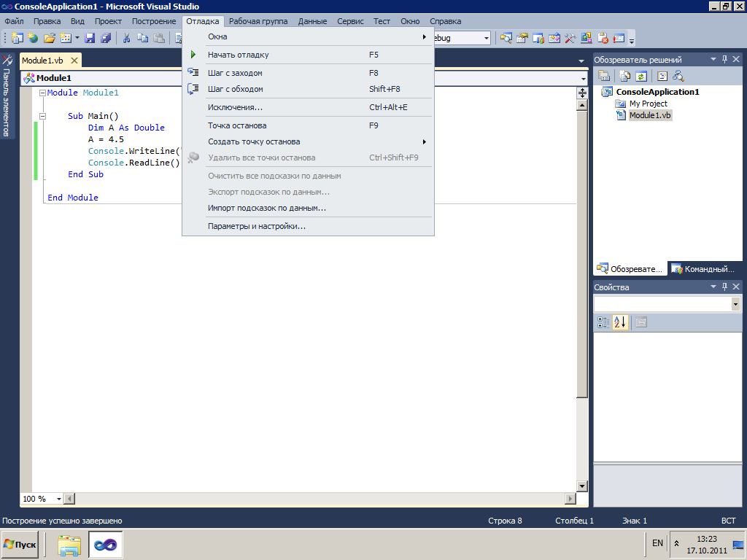
Task: Toggle auto-hide pin on Solution Explorer
Action: click(724, 60)
